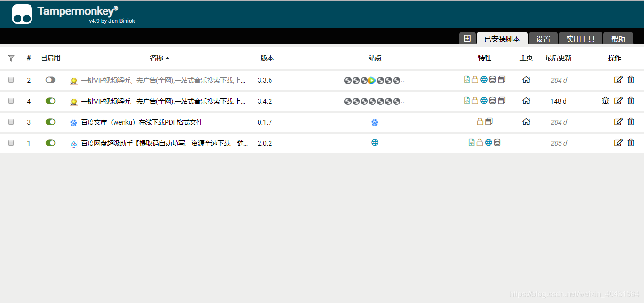This screenshot has width=644, height=303.
Task: Edit script version 3.3.6
Action: tap(618, 80)
